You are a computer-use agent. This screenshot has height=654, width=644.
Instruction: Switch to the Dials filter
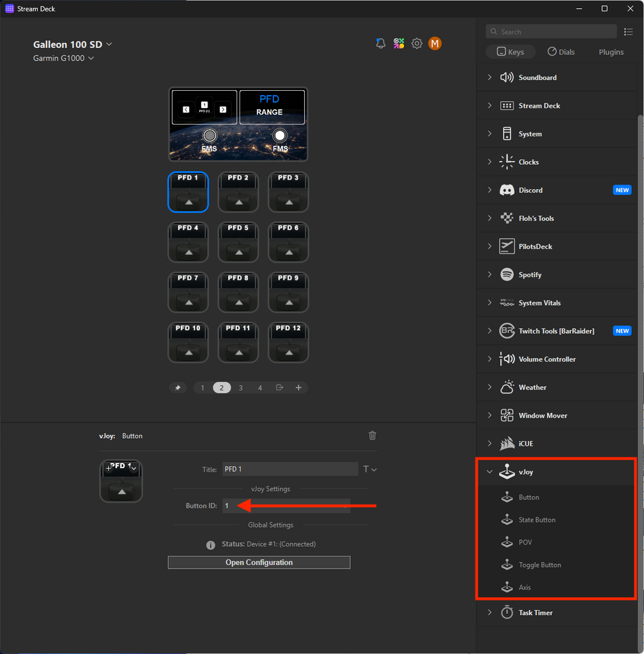point(561,52)
